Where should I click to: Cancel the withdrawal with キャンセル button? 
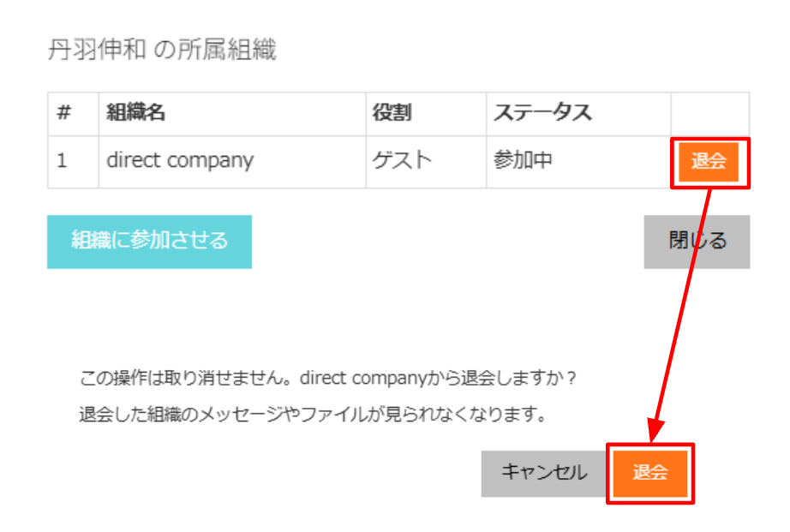coord(544,474)
